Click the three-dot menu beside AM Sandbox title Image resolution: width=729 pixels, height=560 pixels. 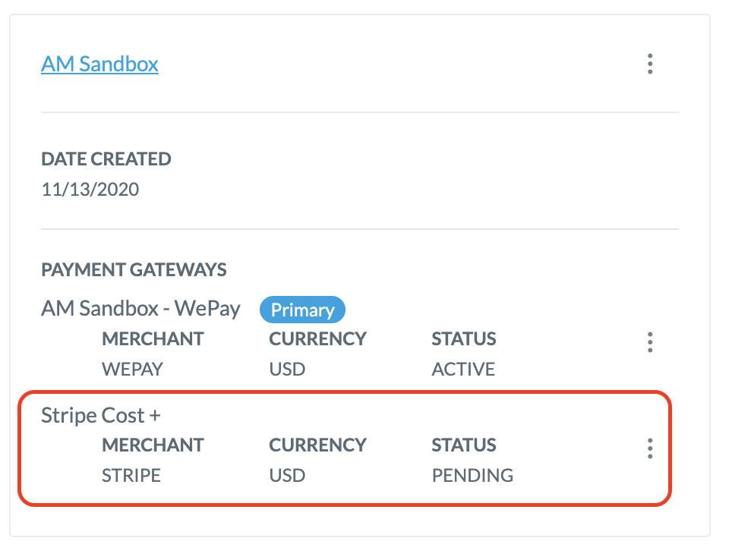tap(650, 65)
